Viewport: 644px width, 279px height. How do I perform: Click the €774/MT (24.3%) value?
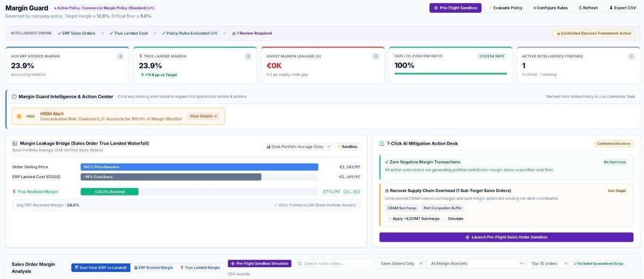click(x=341, y=192)
